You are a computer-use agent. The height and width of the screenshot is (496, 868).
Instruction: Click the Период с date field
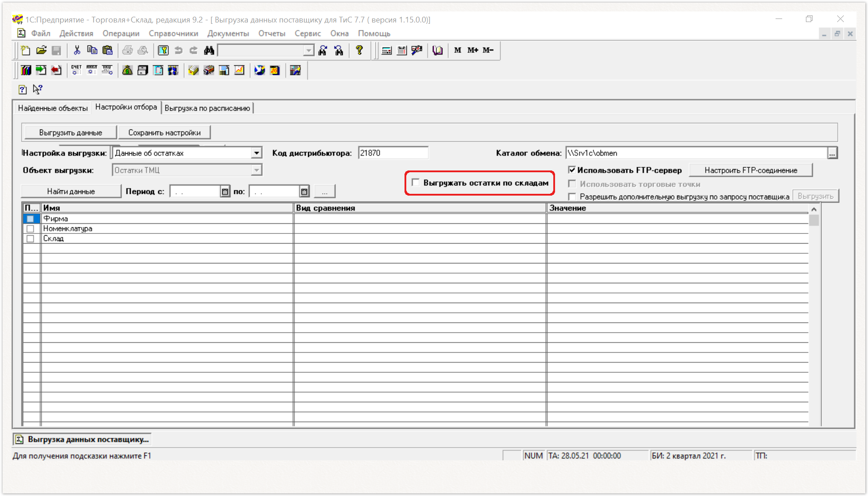click(x=195, y=192)
